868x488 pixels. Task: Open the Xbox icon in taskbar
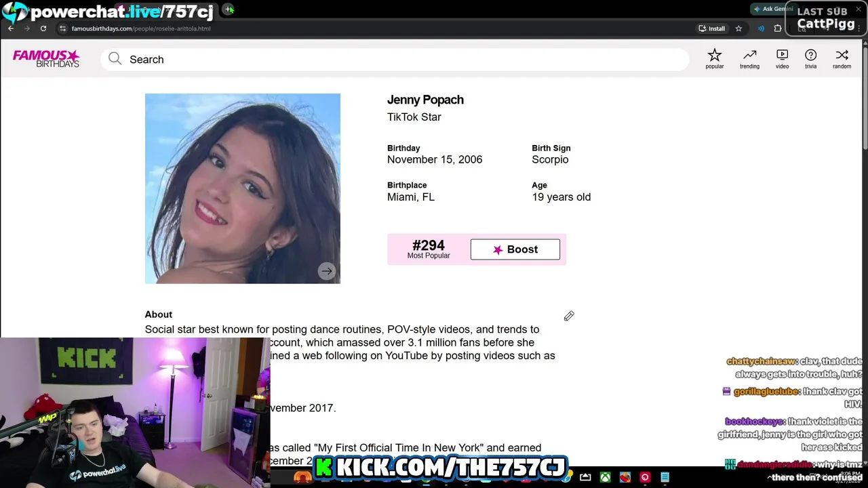coord(605,477)
